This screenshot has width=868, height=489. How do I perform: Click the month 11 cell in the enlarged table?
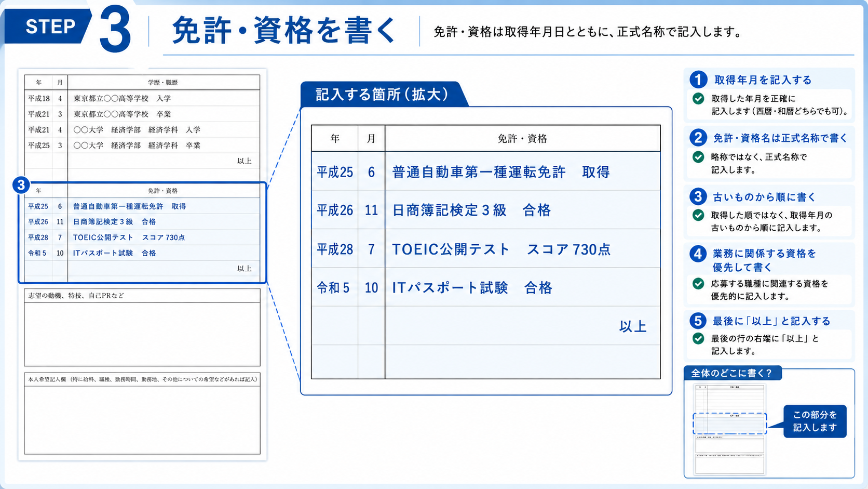point(371,210)
